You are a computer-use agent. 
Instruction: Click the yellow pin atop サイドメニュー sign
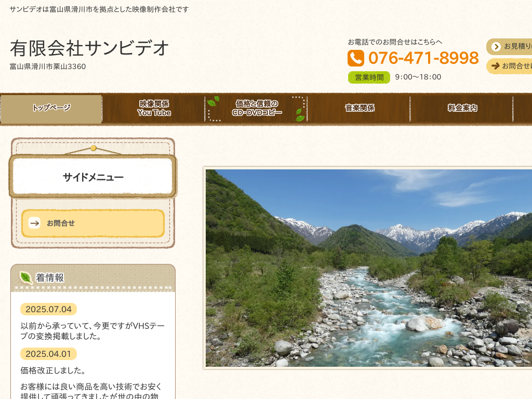94,148
